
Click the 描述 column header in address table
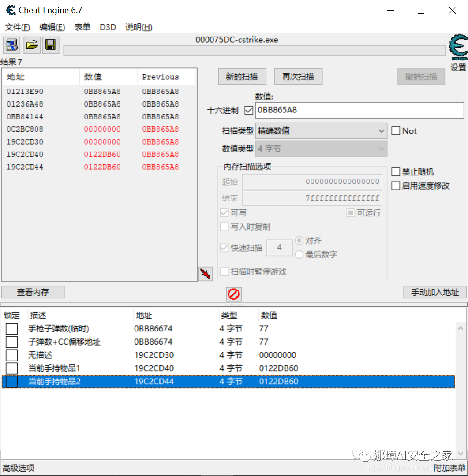[x=81, y=316]
